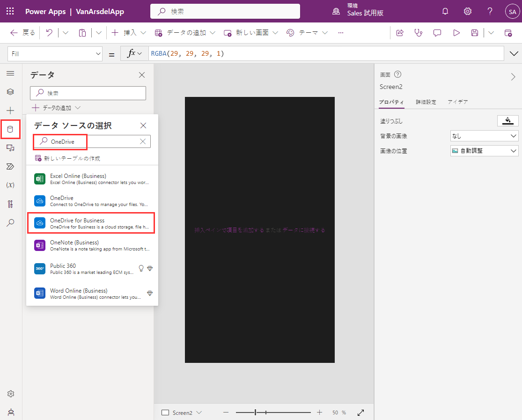The height and width of the screenshot is (420, 522).
Task: Select Public 360 connector
Action: (92, 269)
